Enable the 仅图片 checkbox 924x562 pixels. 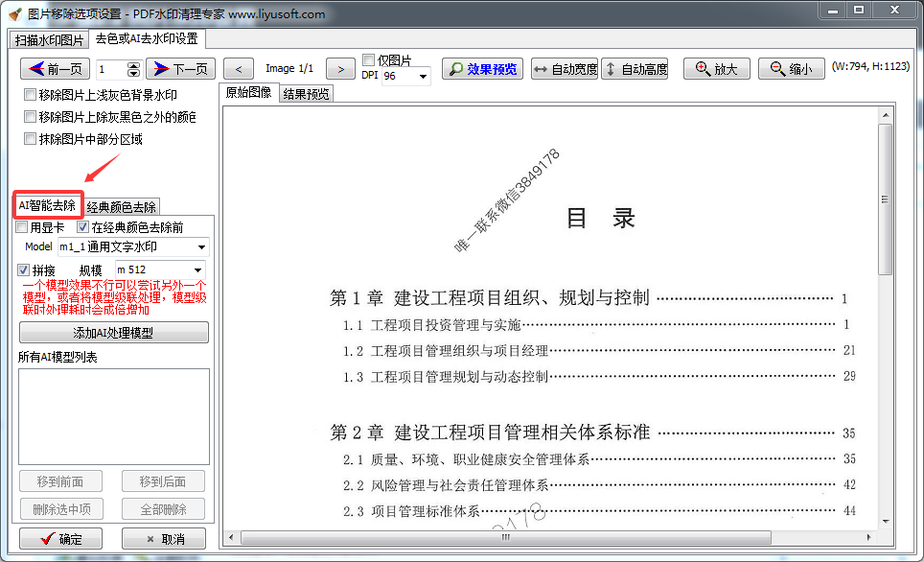point(367,59)
